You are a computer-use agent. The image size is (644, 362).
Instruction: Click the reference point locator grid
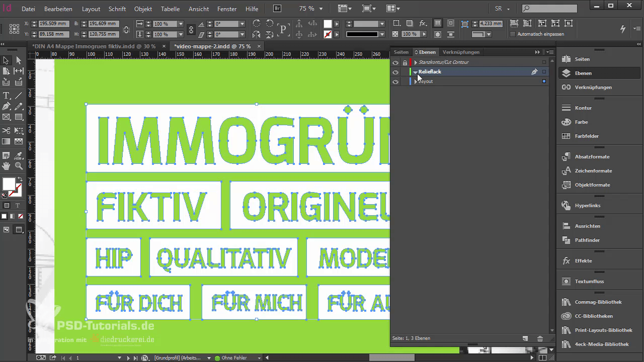click(15, 29)
